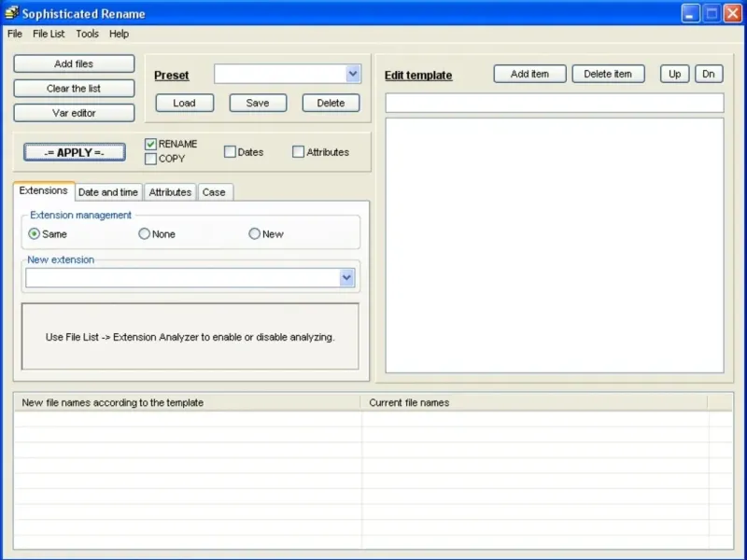Close the Sophisticated Rename window
The width and height of the screenshot is (747, 560).
pos(733,13)
